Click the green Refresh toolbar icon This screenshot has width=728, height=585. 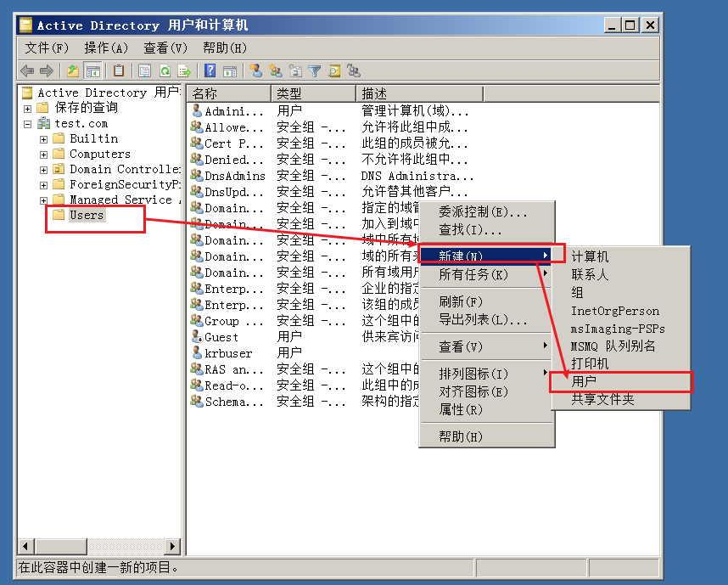(165, 71)
